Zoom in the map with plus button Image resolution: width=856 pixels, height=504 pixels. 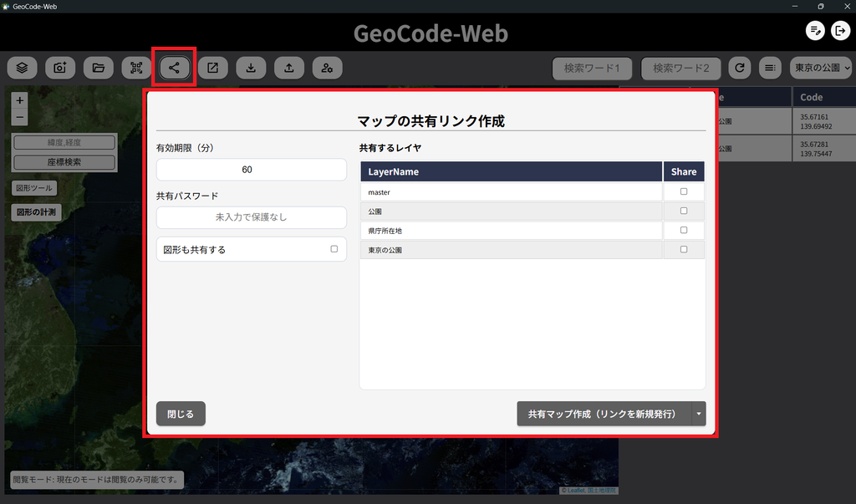click(20, 100)
